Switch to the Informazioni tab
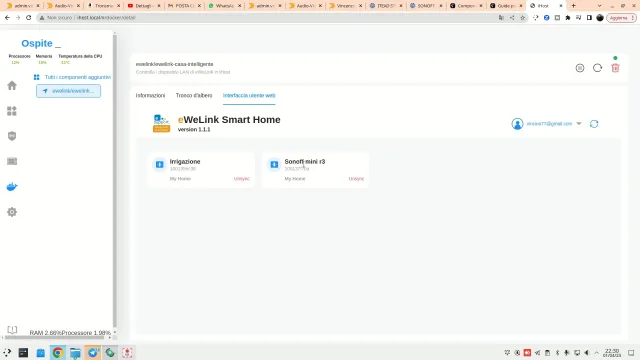Screen dimensions: 640x360 pyautogui.click(x=150, y=96)
